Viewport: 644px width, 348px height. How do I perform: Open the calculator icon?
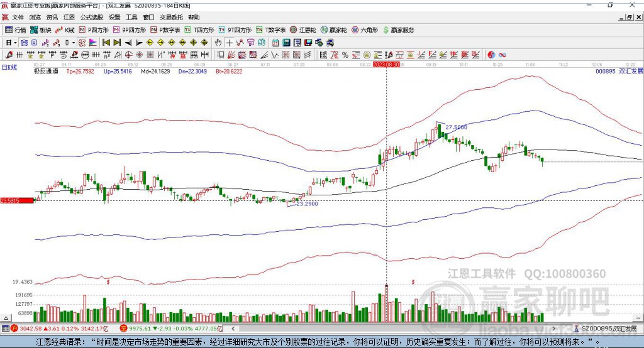coord(286,43)
